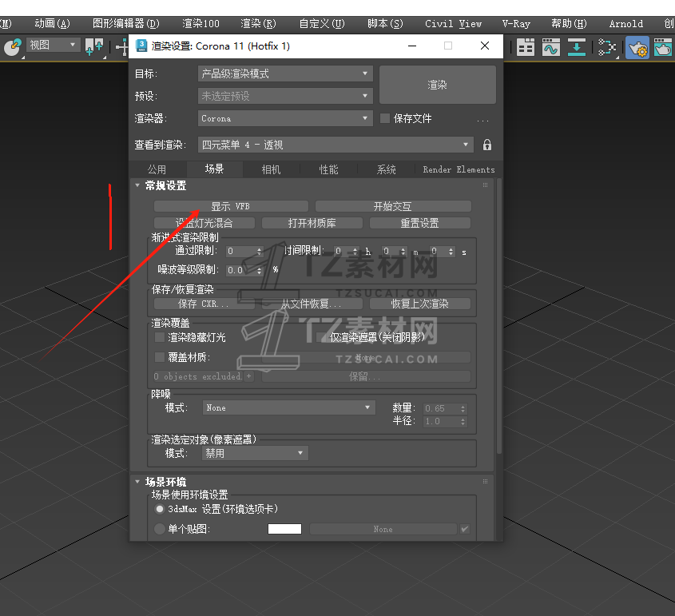Open the Curve Editor icon

click(x=551, y=47)
